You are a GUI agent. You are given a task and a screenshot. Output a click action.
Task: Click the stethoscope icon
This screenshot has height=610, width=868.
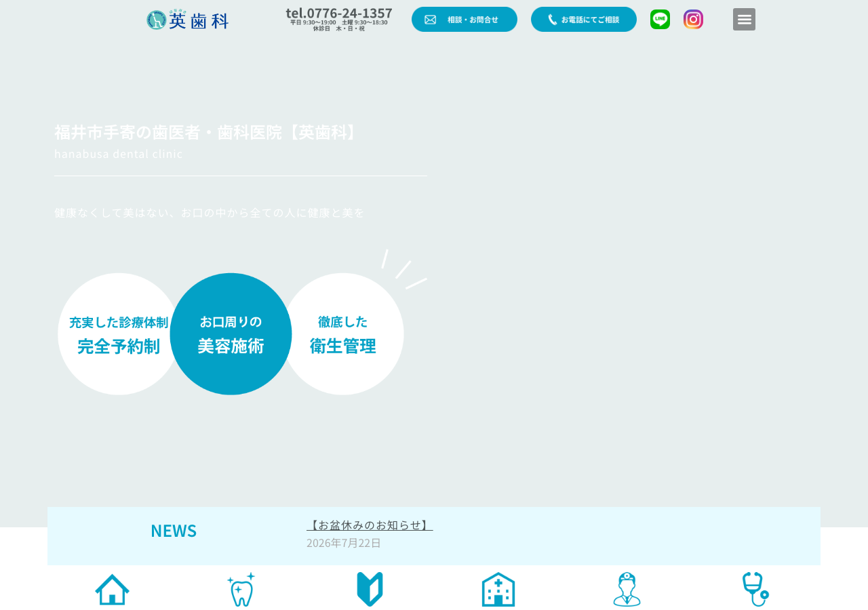pyautogui.click(x=755, y=590)
